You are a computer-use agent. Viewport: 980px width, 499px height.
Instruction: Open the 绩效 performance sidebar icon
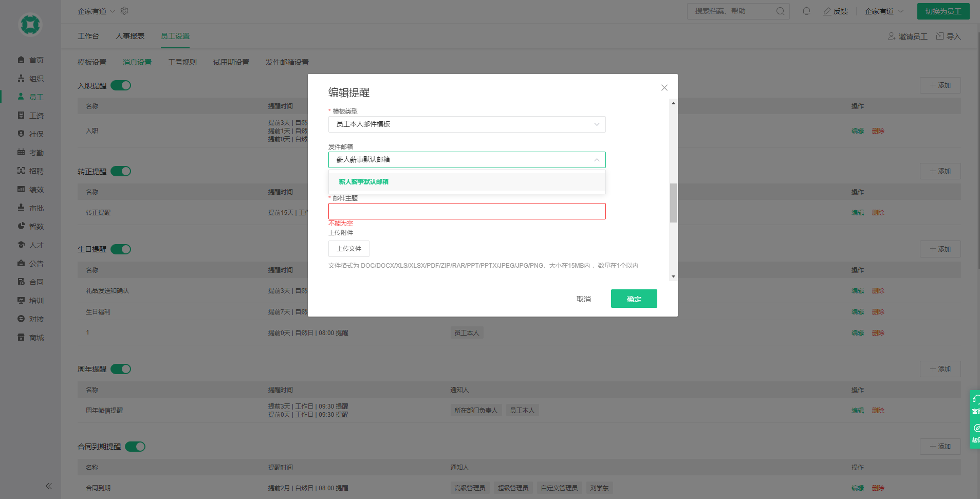(x=21, y=189)
